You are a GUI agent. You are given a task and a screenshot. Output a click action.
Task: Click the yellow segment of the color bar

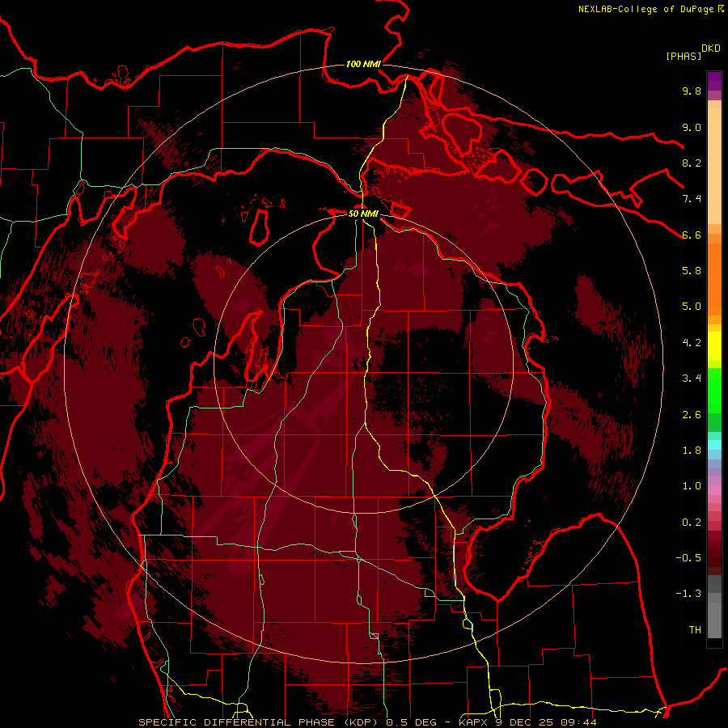click(714, 346)
